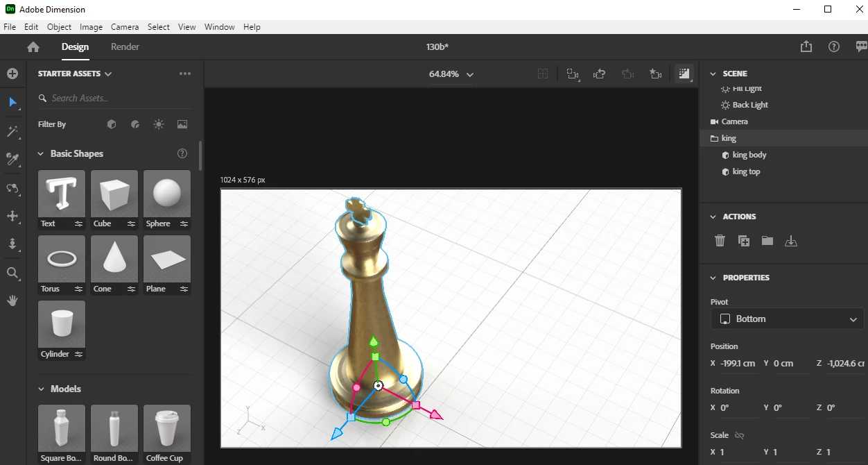Image resolution: width=868 pixels, height=465 pixels.
Task: Select the Dolly camera tool
Action: point(12,244)
